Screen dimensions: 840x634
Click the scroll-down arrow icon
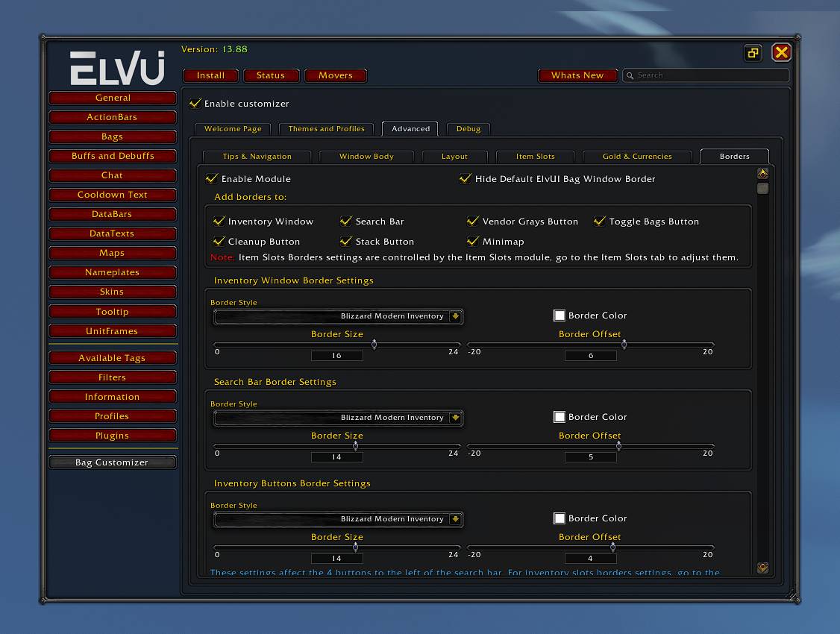coord(763,568)
